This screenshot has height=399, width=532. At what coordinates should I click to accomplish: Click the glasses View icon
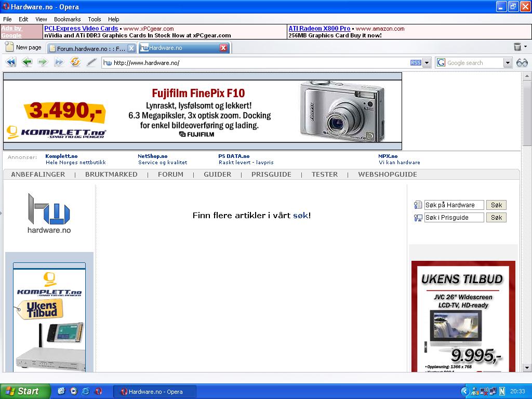(522, 63)
